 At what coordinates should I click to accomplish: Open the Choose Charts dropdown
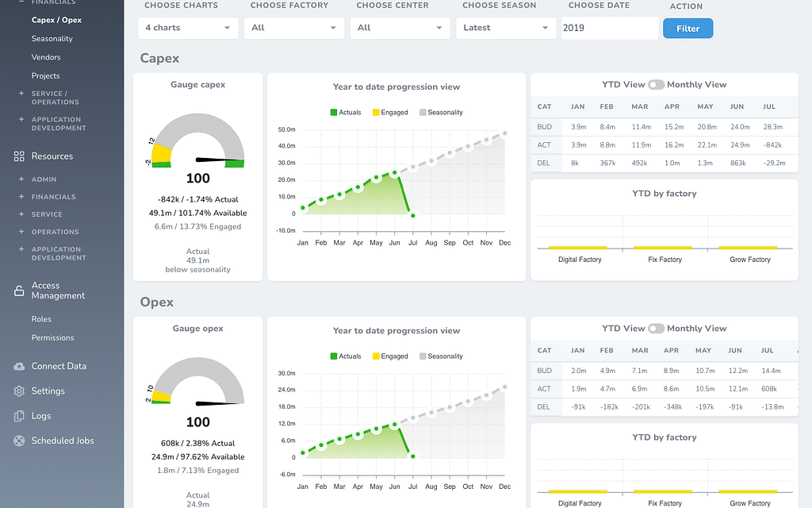pos(188,28)
